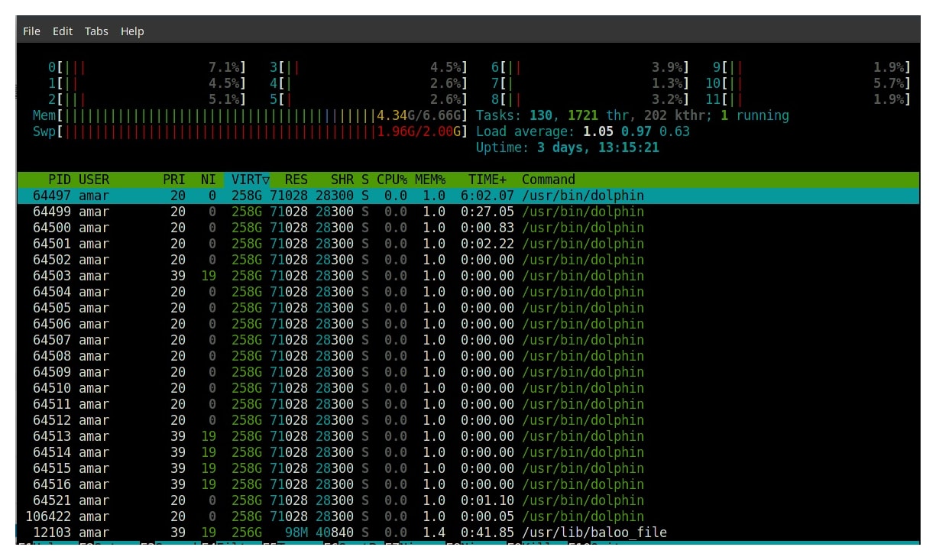Sort by the RES column header
This screenshot has height=560, width=936.
[296, 180]
